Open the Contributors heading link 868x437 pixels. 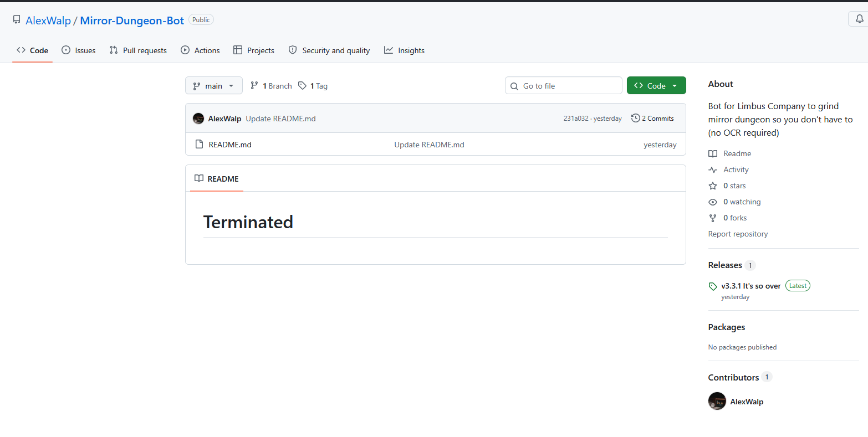coord(733,377)
